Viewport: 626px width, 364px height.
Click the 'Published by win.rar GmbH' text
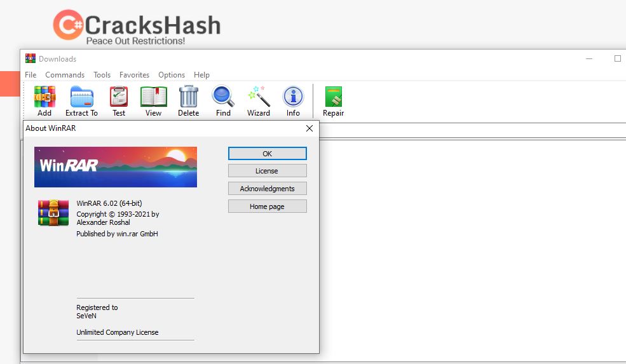pos(117,234)
